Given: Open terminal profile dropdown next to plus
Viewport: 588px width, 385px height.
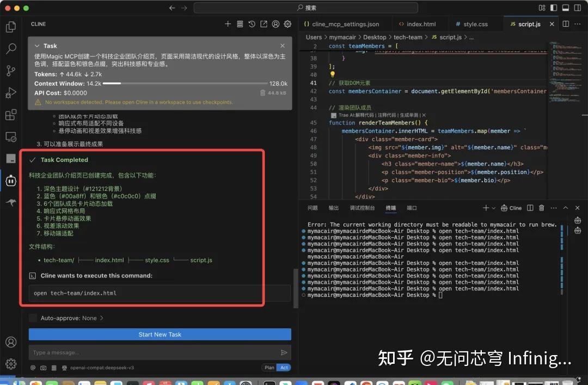Looking at the screenshot, I should [x=494, y=208].
